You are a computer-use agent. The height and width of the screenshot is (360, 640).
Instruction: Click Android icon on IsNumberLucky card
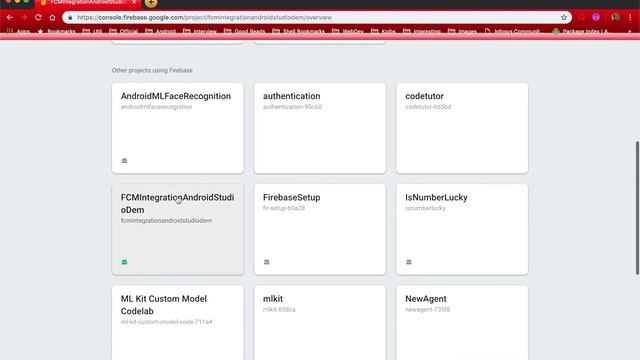pos(409,262)
